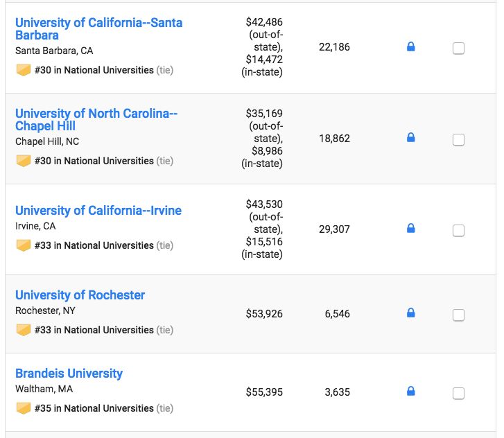
Task: Click the lock icon in UC Santa Barbara row
Action: (410, 47)
